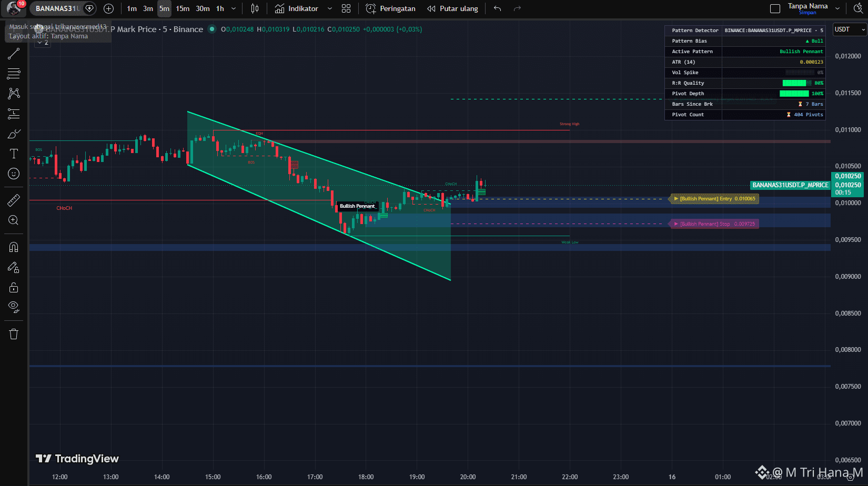Select the Text annotation tool

(x=14, y=154)
